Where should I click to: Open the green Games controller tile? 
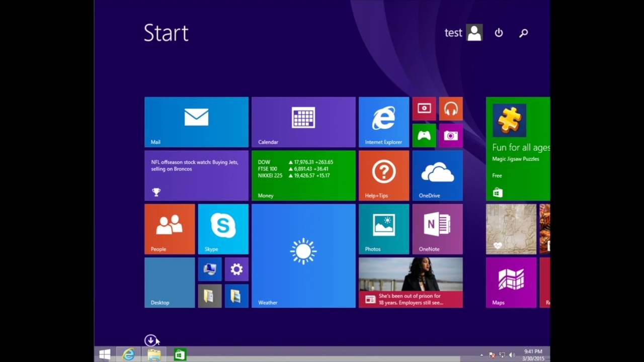pos(424,135)
